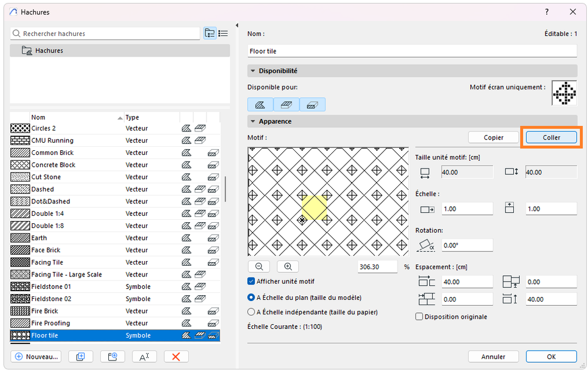Create a new hatch folder
The image size is (588, 373).
tap(112, 357)
